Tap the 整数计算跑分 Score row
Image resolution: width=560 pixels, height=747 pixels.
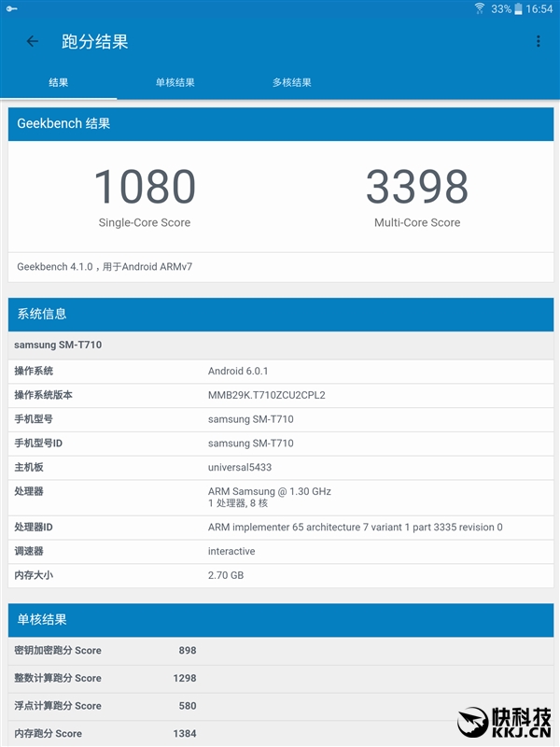pos(281,679)
